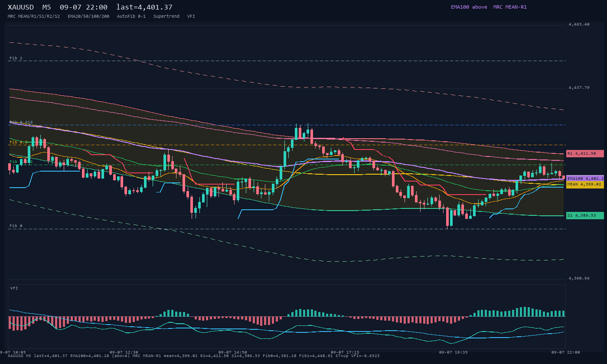Click the MEAN 4,399.02 price tag
607x364 pixels.
(585, 184)
